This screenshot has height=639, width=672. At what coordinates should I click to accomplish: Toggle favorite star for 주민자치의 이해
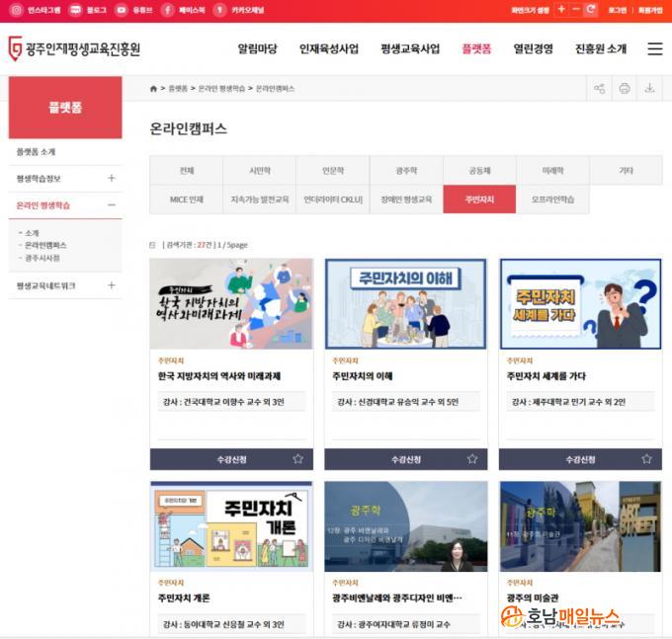472,459
